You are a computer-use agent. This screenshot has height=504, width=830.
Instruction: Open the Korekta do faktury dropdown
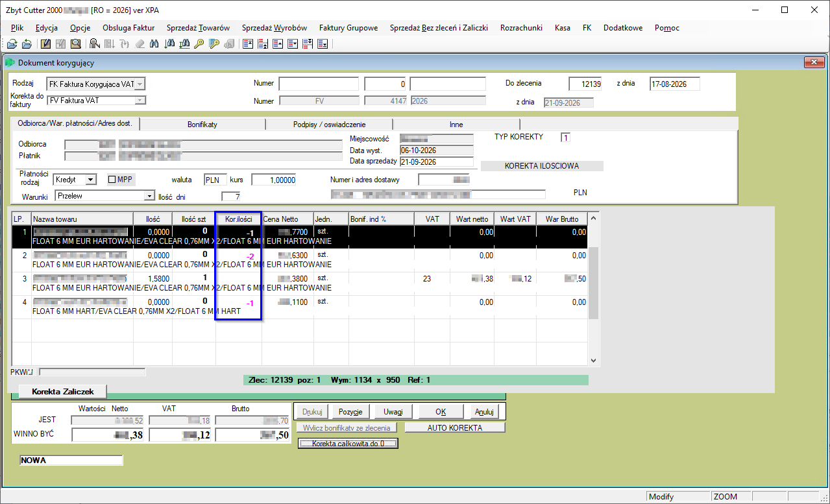pos(140,101)
